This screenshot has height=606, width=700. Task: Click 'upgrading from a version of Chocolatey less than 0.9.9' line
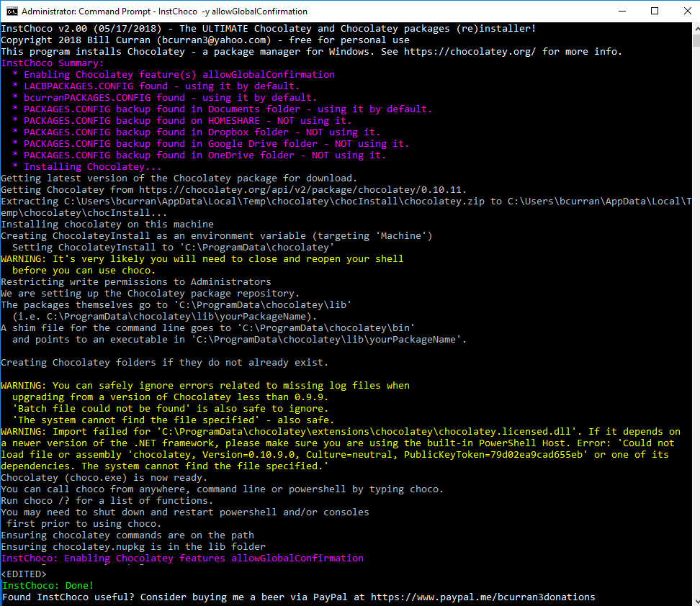171,397
